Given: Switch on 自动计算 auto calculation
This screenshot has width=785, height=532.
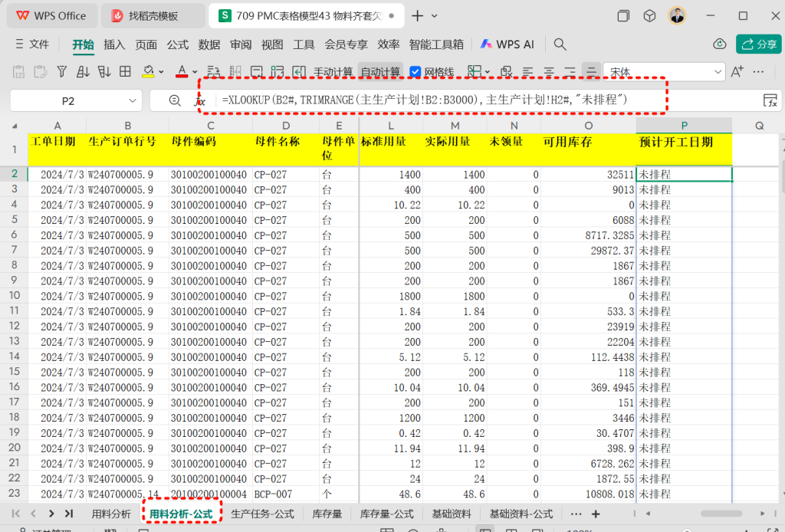Looking at the screenshot, I should [x=380, y=72].
